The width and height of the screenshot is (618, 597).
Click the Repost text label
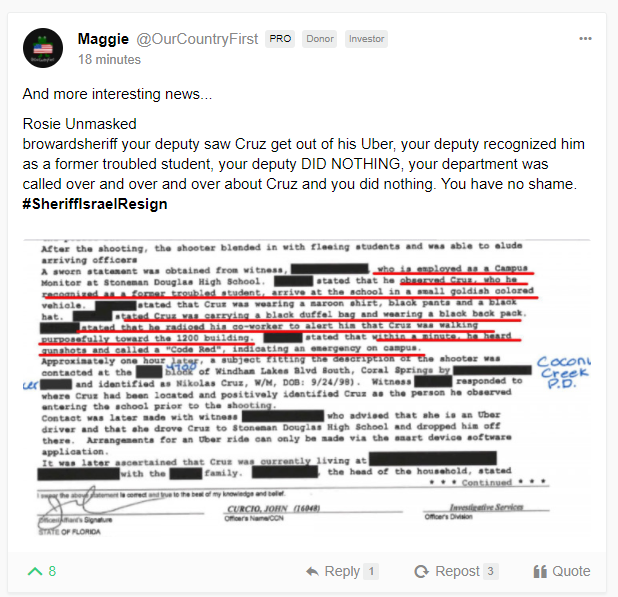[x=457, y=571]
